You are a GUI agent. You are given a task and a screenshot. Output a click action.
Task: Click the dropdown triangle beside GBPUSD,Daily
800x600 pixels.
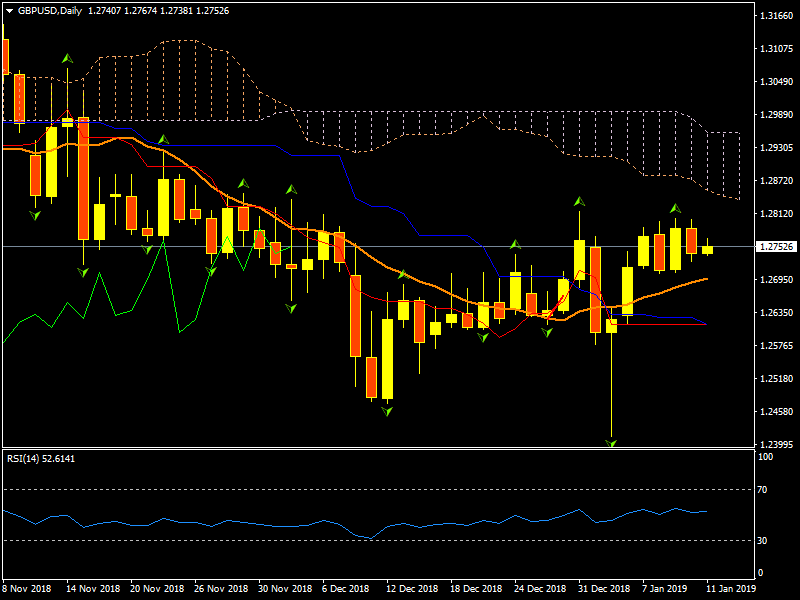(x=9, y=10)
